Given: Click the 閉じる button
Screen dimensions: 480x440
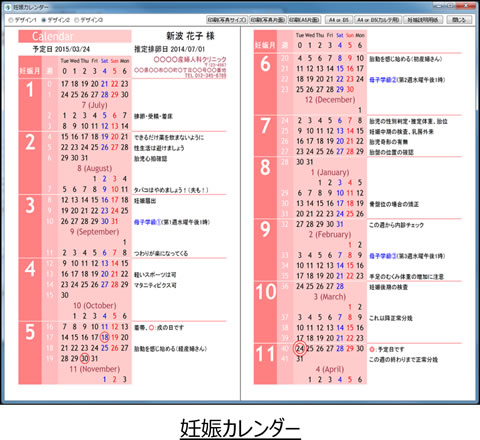Looking at the screenshot, I should tap(459, 20).
